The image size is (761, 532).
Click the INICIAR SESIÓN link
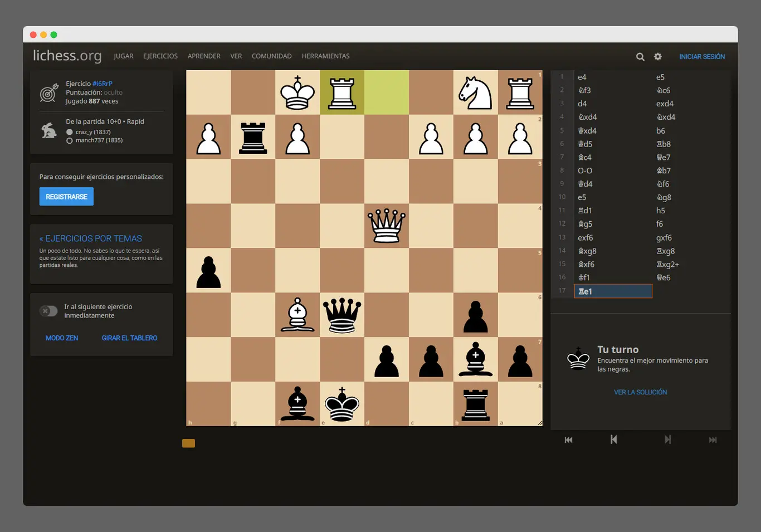(x=702, y=57)
